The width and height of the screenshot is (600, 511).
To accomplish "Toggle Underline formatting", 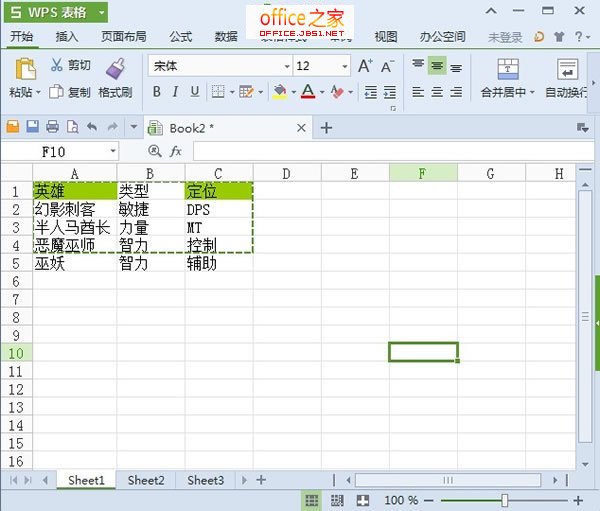I will tap(194, 92).
